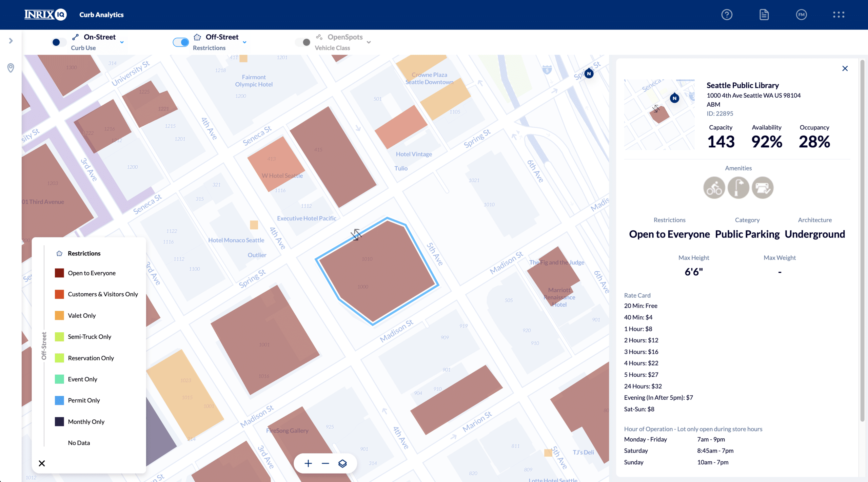Click the No Data legend entry
Image resolution: width=868 pixels, height=482 pixels.
[79, 443]
